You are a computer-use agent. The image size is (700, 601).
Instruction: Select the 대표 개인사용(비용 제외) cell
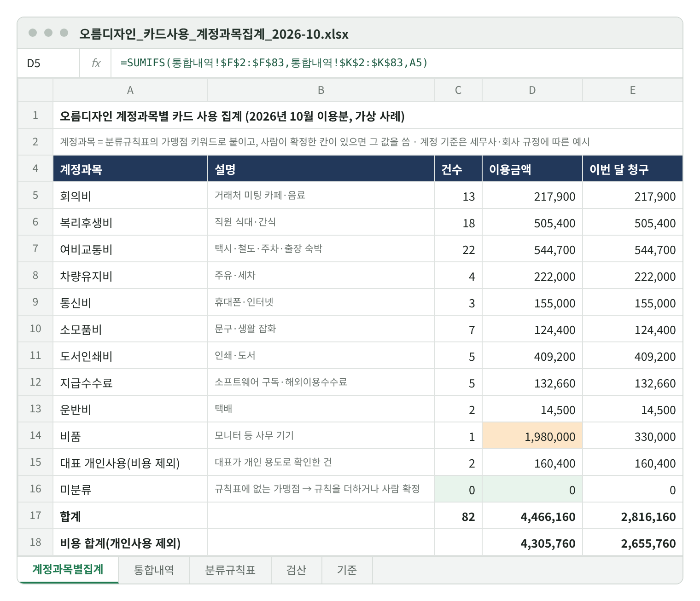pos(130,462)
